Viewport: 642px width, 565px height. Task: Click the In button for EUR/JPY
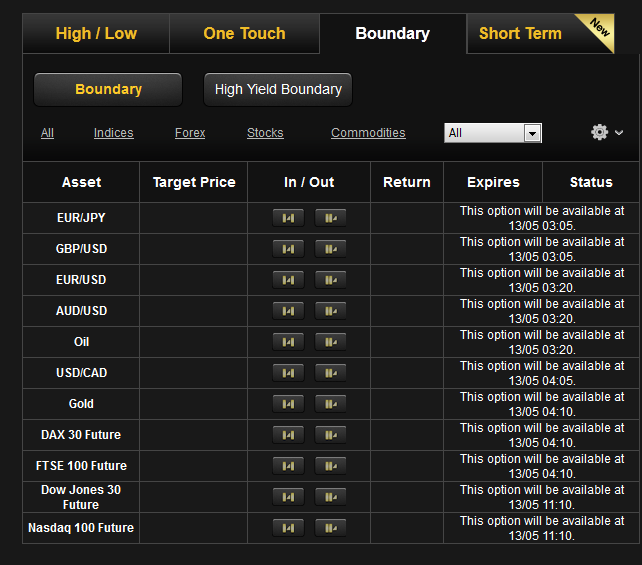point(288,218)
